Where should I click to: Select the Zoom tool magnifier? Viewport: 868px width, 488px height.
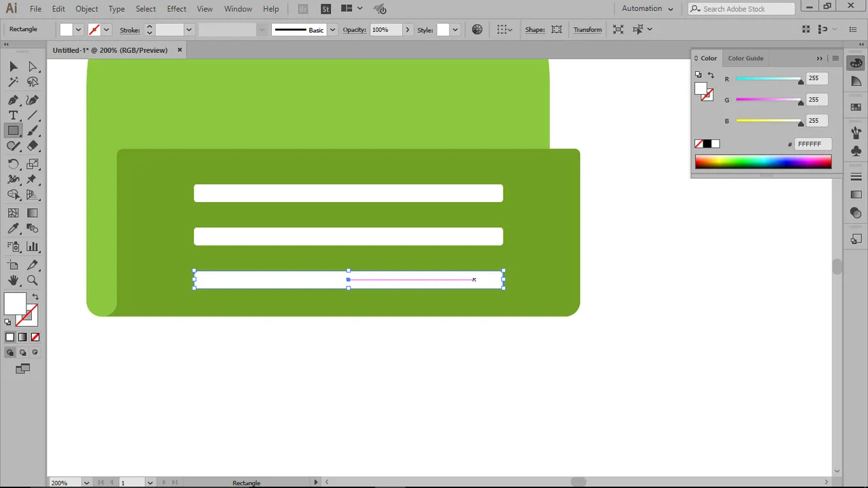pos(32,281)
